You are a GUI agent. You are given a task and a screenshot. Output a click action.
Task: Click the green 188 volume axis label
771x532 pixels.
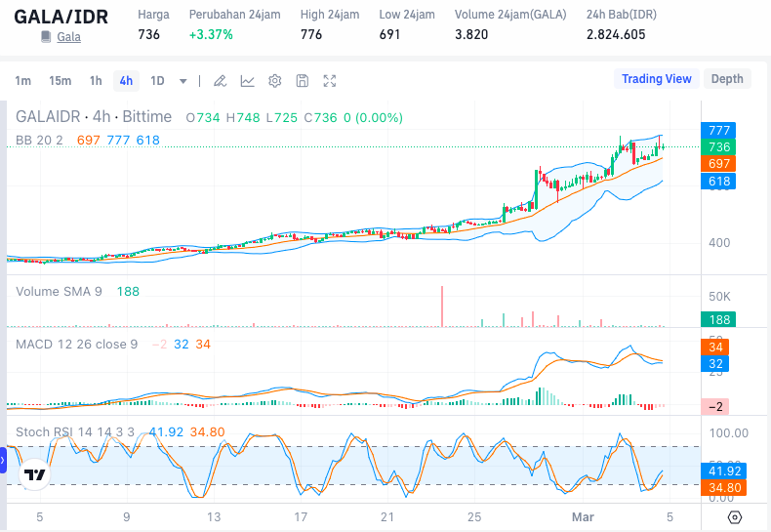(718, 319)
